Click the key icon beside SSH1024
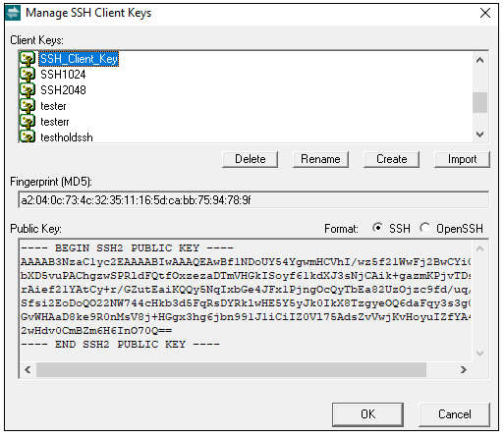The height and width of the screenshot is (437, 504). pyautogui.click(x=28, y=75)
